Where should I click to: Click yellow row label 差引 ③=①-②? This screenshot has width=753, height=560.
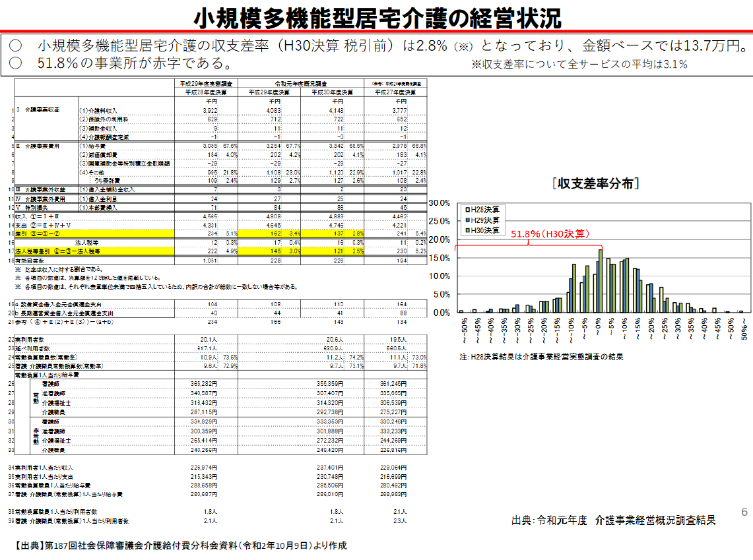tap(38, 233)
